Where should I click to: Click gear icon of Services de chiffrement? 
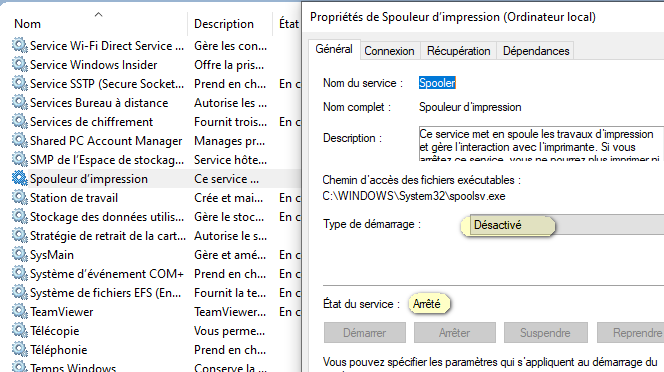pyautogui.click(x=19, y=122)
